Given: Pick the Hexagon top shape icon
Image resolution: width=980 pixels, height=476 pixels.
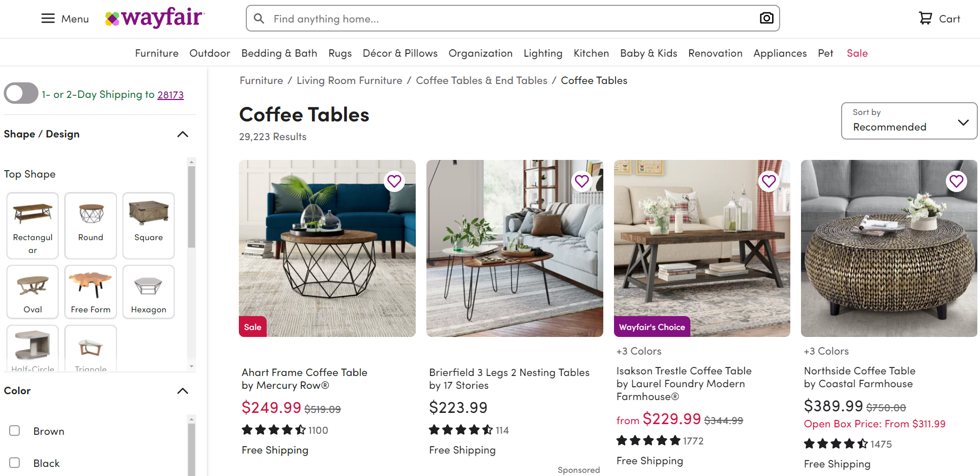Looking at the screenshot, I should 149,292.
